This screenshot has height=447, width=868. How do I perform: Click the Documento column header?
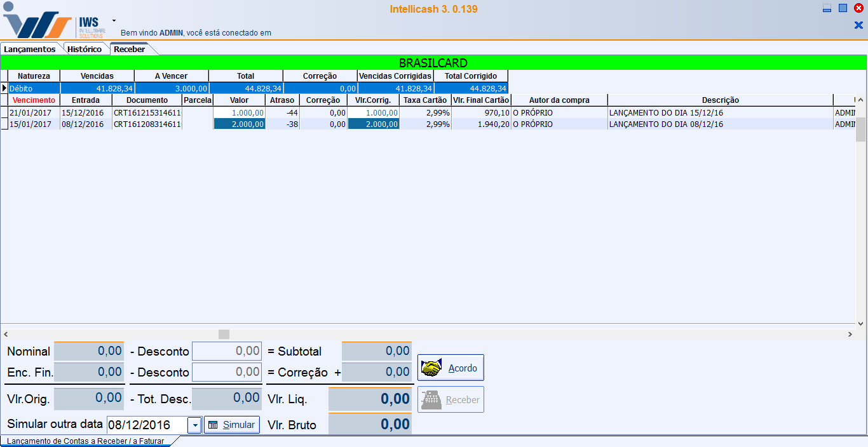[x=147, y=100]
